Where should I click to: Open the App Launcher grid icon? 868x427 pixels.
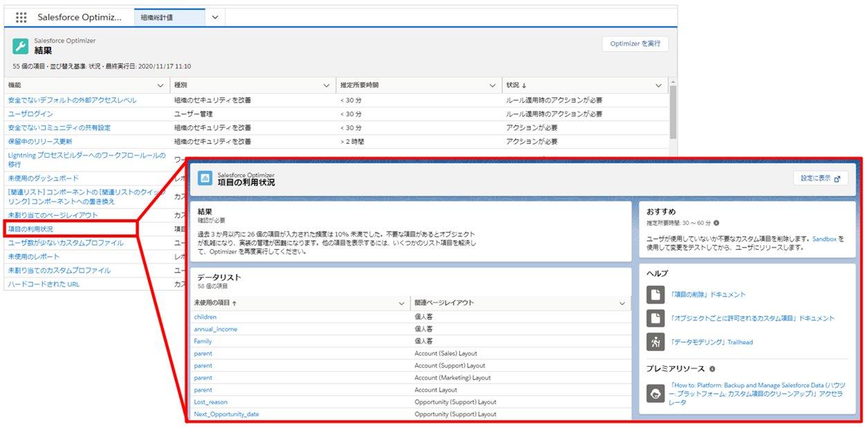point(21,17)
